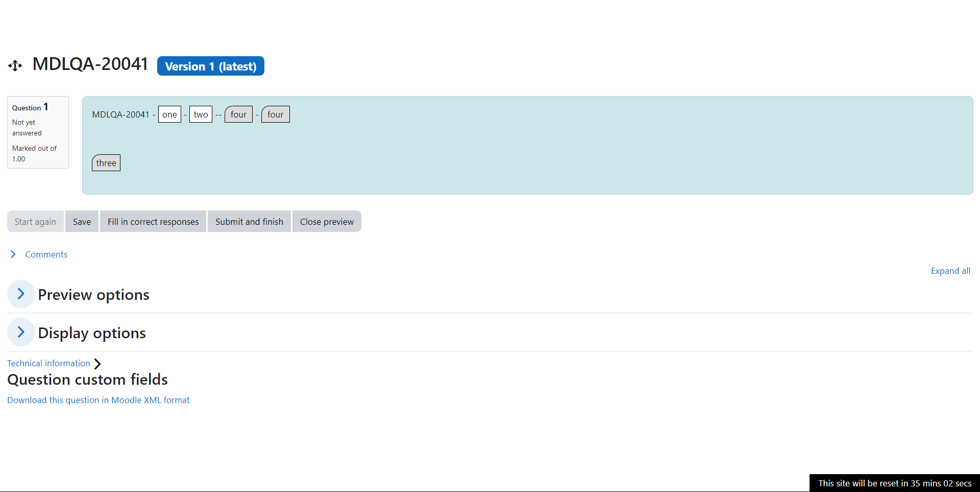Open the Preview options heading
Screen dimensions: 980x492
coord(94,295)
